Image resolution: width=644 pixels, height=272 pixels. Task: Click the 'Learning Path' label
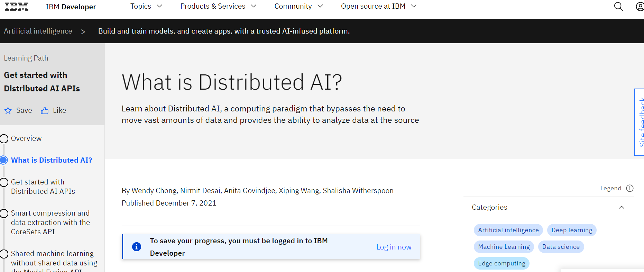[26, 58]
